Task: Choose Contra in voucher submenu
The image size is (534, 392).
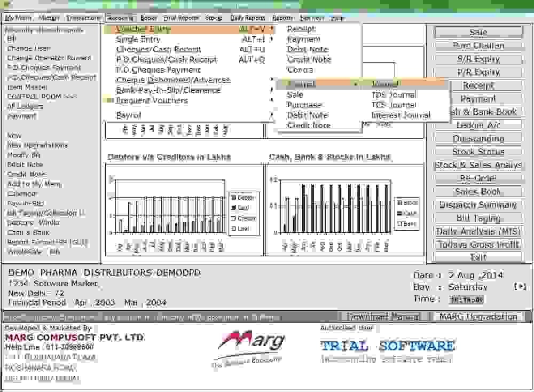Action: pyautogui.click(x=300, y=70)
